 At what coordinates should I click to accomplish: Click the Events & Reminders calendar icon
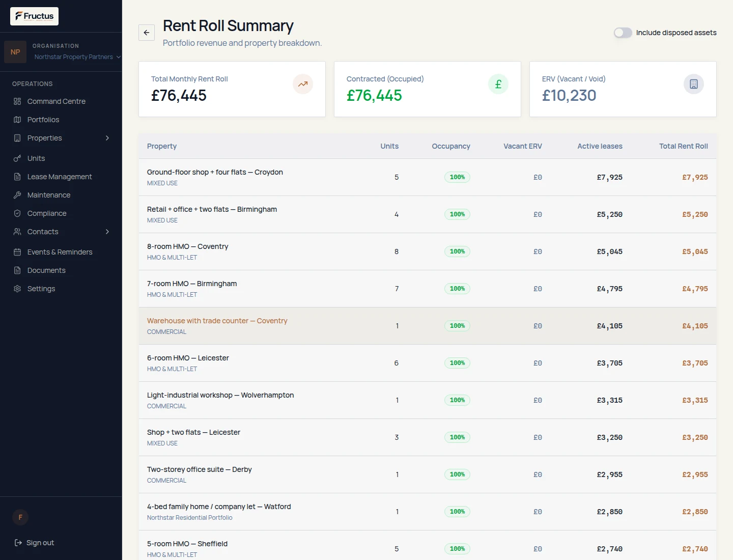tap(17, 252)
